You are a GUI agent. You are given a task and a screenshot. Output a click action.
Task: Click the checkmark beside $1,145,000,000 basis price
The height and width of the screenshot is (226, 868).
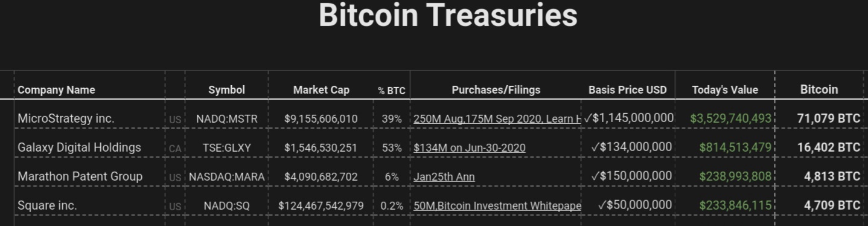(588, 118)
